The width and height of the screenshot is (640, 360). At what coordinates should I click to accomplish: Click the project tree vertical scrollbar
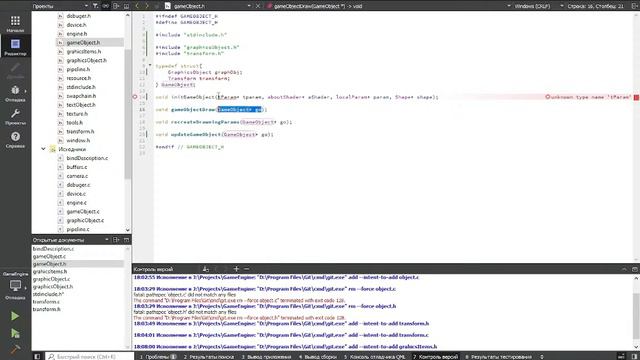coord(128,114)
